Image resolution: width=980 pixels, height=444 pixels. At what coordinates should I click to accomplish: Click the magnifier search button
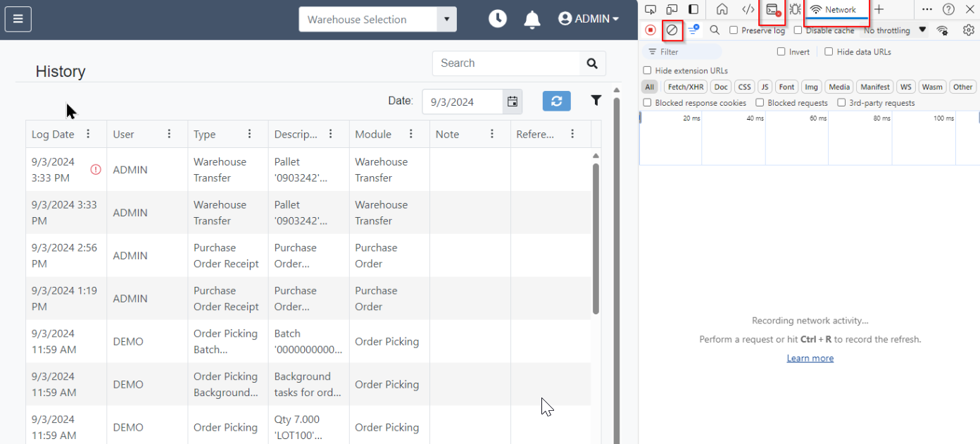(593, 63)
